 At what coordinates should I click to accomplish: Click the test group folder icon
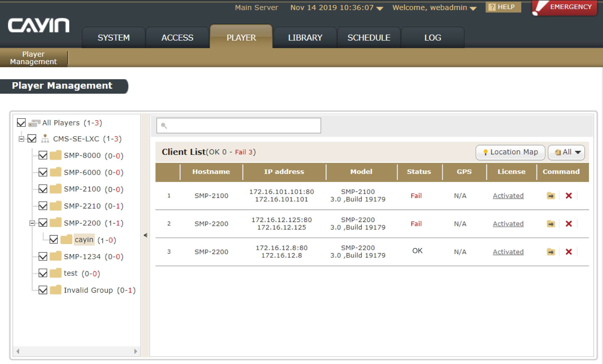pos(55,273)
